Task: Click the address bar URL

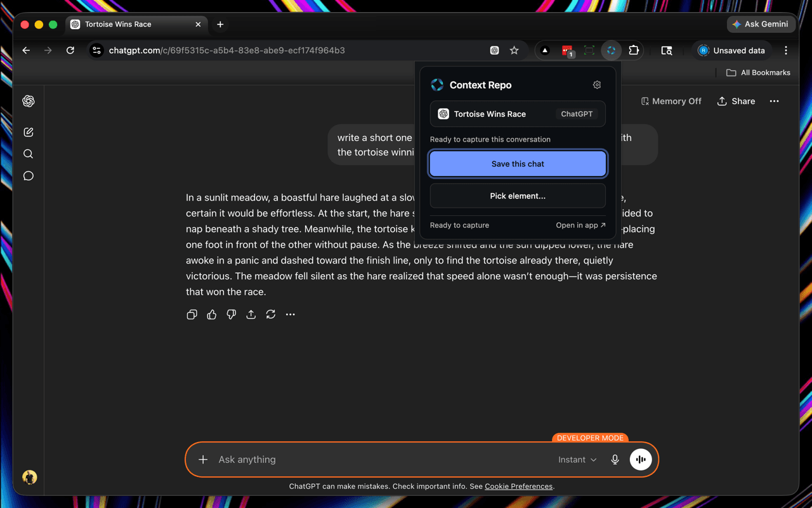Action: coord(227,50)
